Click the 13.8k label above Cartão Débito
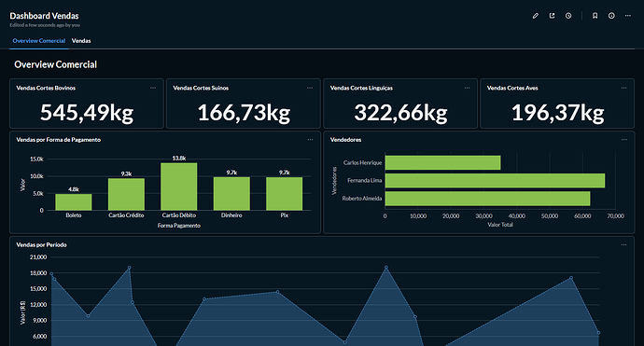644x346 pixels. click(179, 158)
